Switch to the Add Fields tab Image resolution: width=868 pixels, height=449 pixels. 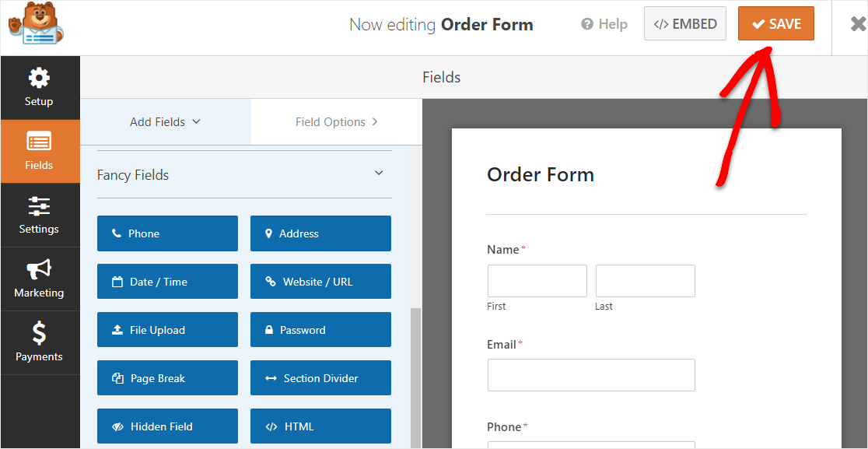tap(165, 122)
